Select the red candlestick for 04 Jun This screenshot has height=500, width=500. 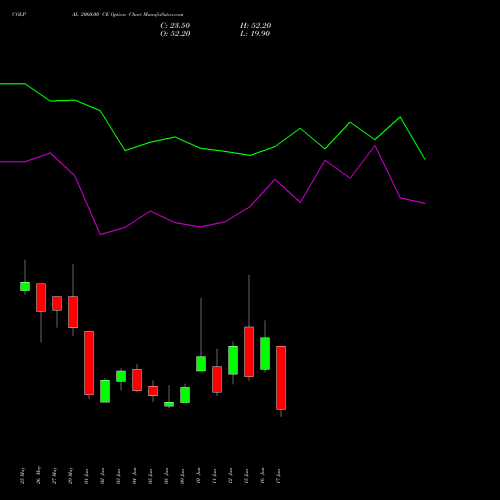137,380
